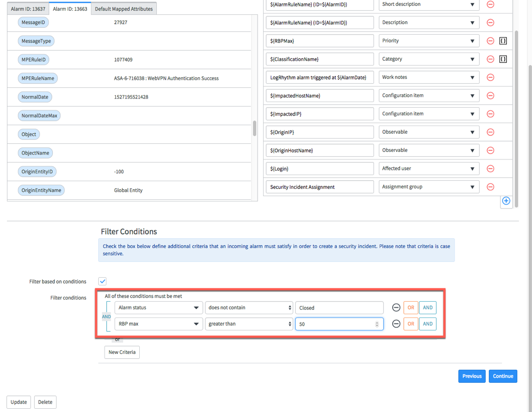Change the 'greater than' operator
The image size is (532, 412).
[249, 324]
